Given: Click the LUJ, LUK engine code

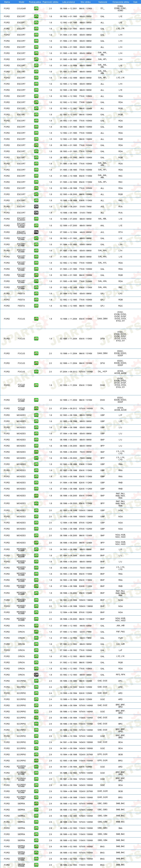Looking at the screenshot, I should [120, 644].
